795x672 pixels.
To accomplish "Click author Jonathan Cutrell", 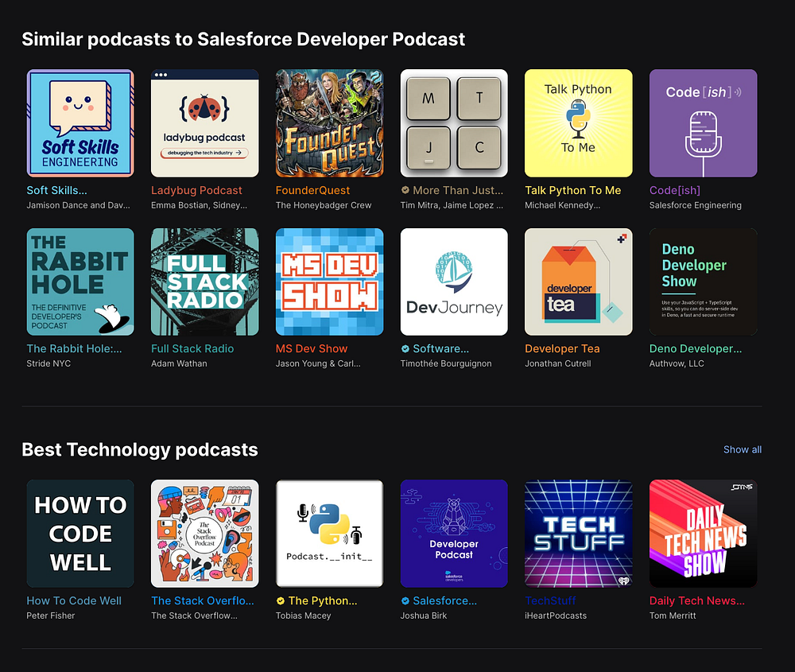I will pyautogui.click(x=558, y=363).
